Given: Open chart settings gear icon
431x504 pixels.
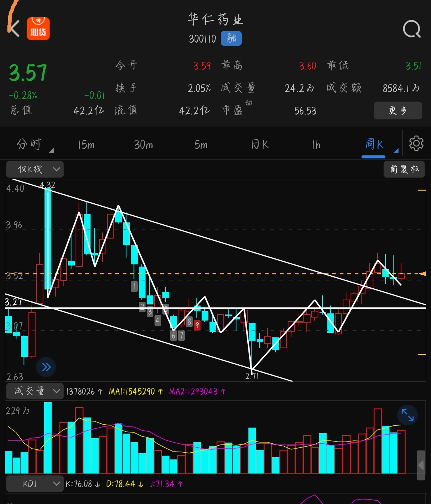Looking at the screenshot, I should [x=416, y=143].
